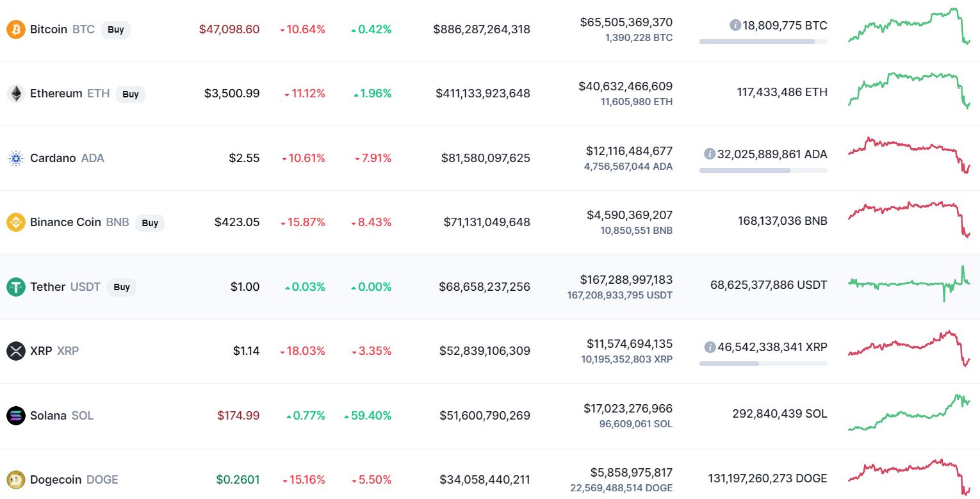The image size is (980, 499).
Task: Click Tether's 24h volume amount
Action: click(x=626, y=280)
